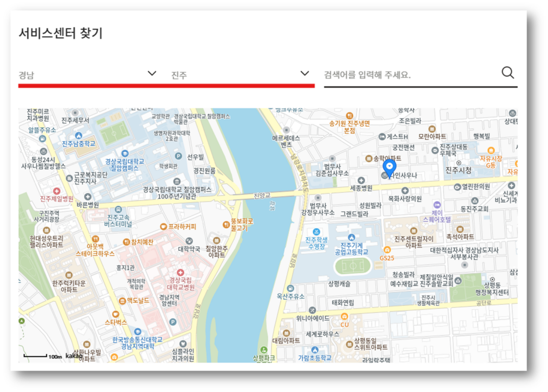Click the 현대성우트리 팰리스아파트 label
This screenshot has width=548, height=392.
(x=46, y=242)
